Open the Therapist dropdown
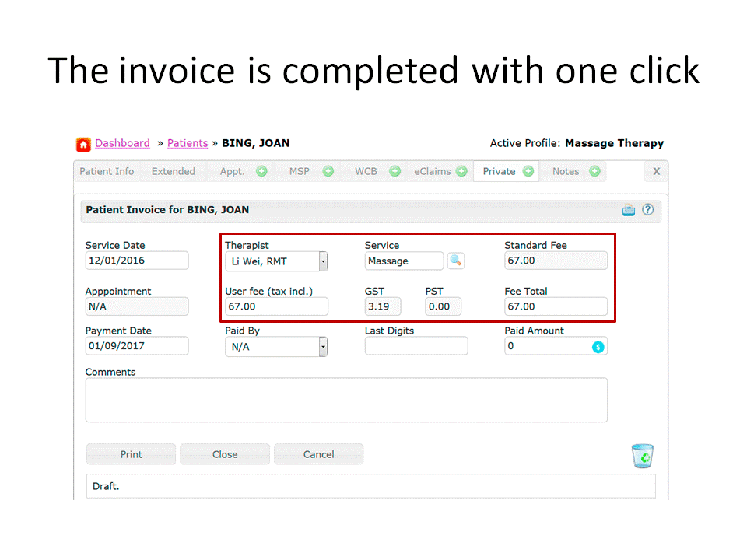 point(323,261)
